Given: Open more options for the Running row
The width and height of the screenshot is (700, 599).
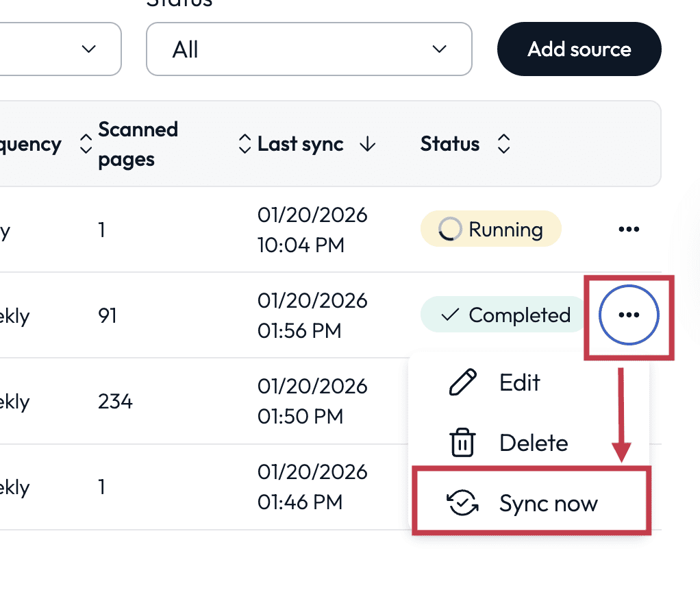Looking at the screenshot, I should [629, 229].
